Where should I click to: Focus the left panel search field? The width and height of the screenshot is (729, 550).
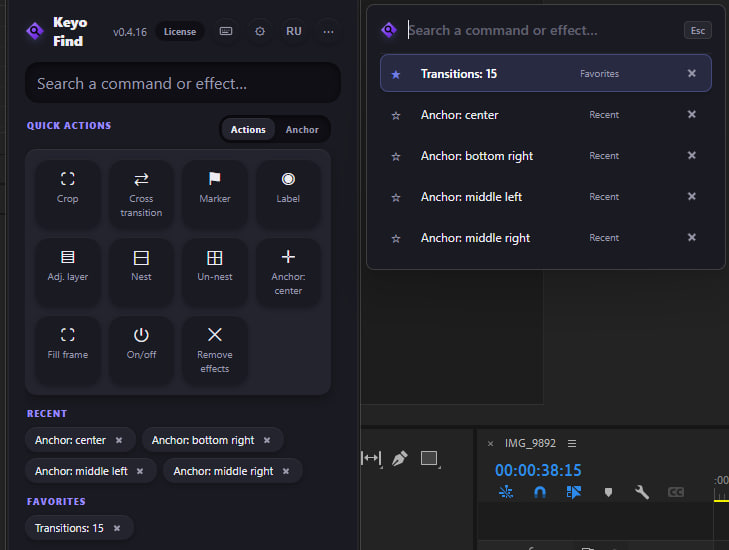[x=183, y=84]
